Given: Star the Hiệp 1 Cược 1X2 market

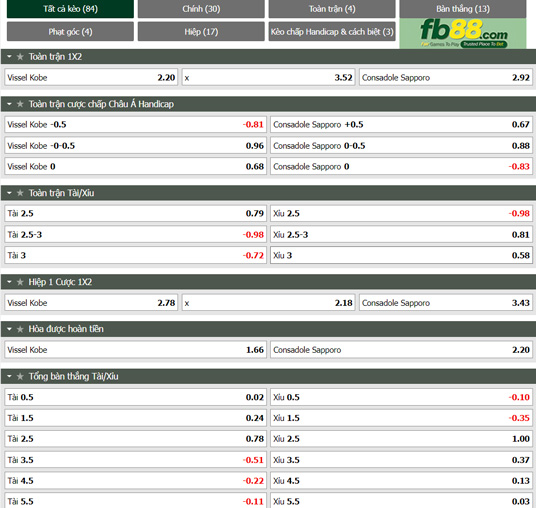Looking at the screenshot, I should click(x=20, y=282).
